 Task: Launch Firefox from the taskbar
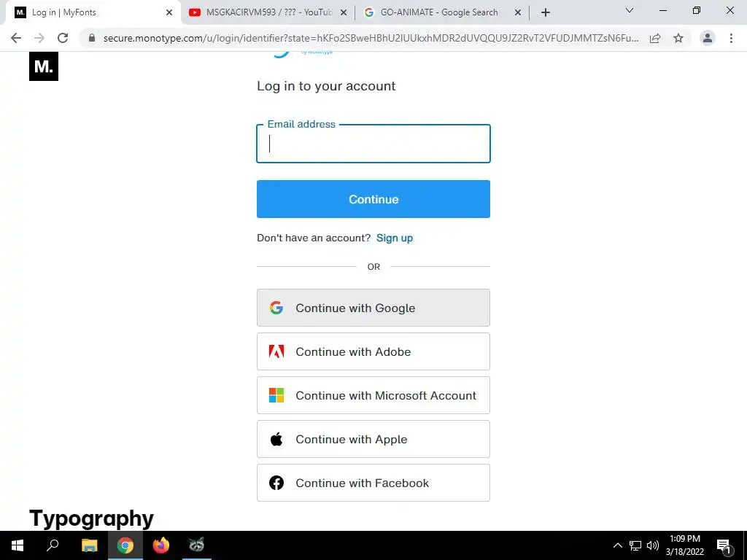pyautogui.click(x=161, y=545)
